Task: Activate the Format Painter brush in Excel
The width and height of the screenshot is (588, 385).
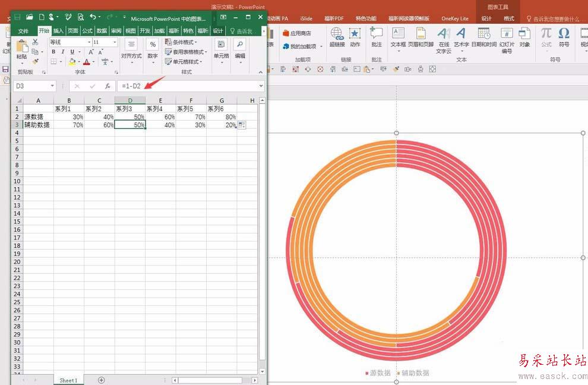Action: click(x=35, y=61)
